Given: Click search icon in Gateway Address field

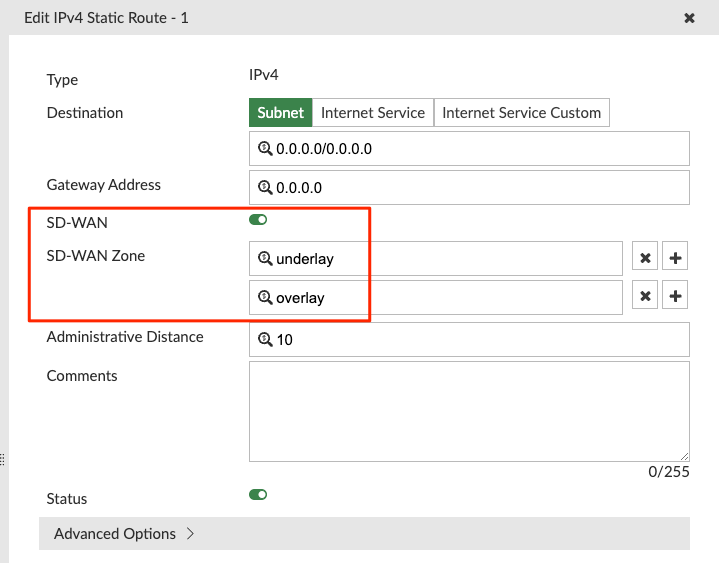Looking at the screenshot, I should coord(265,187).
